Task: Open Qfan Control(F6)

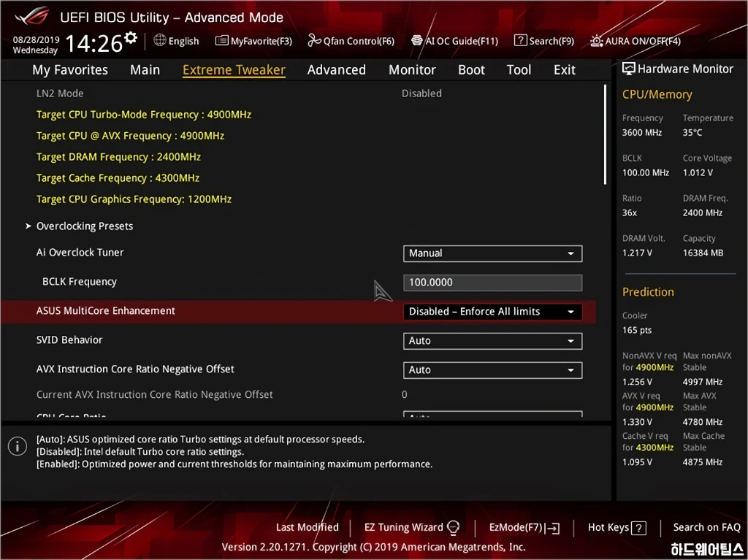Action: (351, 41)
